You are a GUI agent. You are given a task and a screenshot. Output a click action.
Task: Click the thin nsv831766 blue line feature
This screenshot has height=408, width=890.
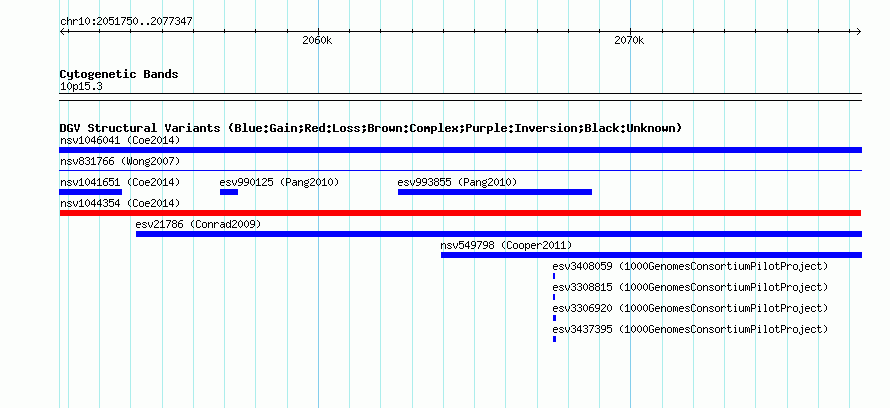tap(460, 170)
